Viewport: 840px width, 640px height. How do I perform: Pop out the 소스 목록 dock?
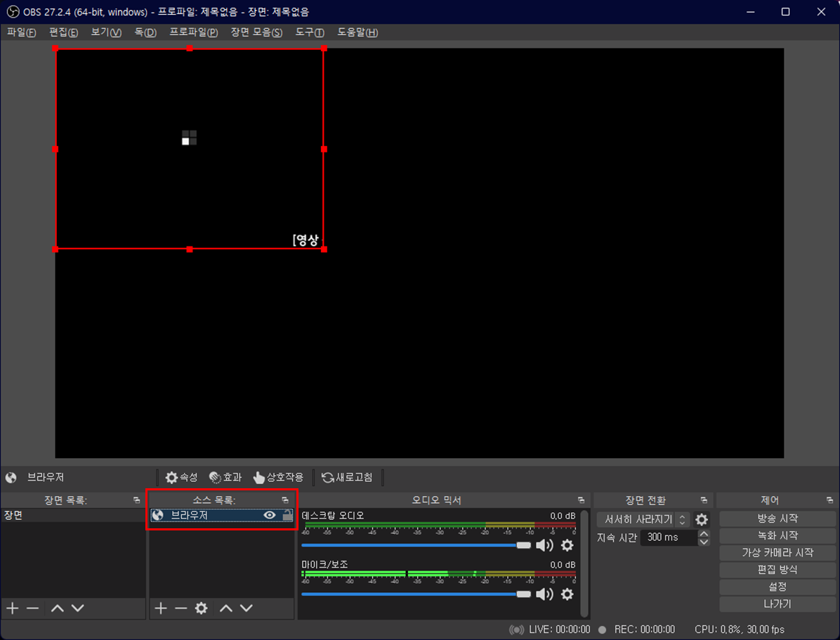pyautogui.click(x=285, y=500)
